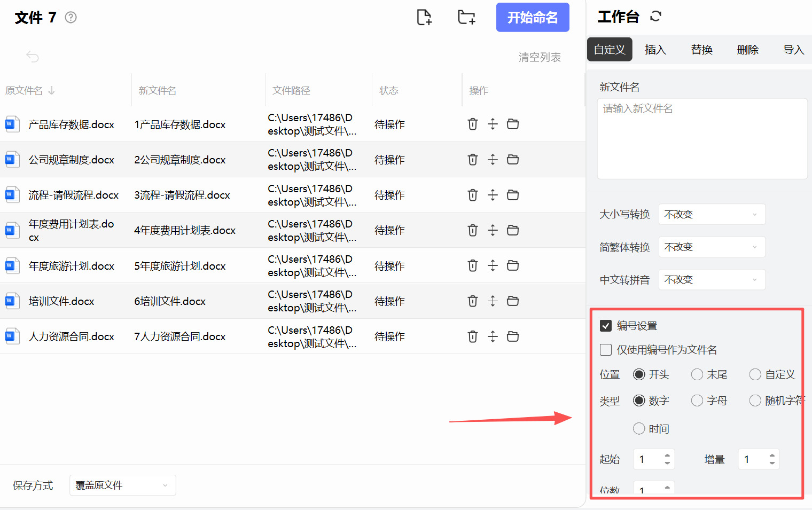Open folder for 公司规章制度.docx row
The width and height of the screenshot is (812, 510).
click(x=513, y=159)
